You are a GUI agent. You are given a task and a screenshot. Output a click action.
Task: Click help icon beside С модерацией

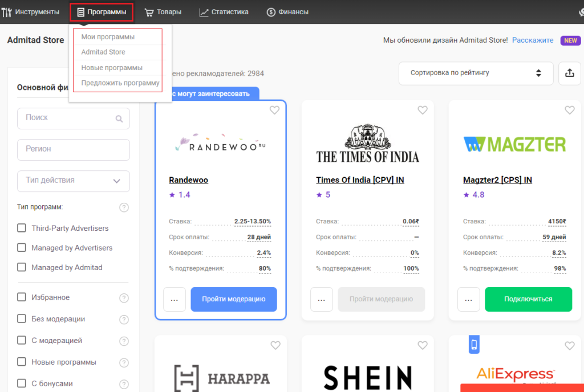(x=124, y=341)
